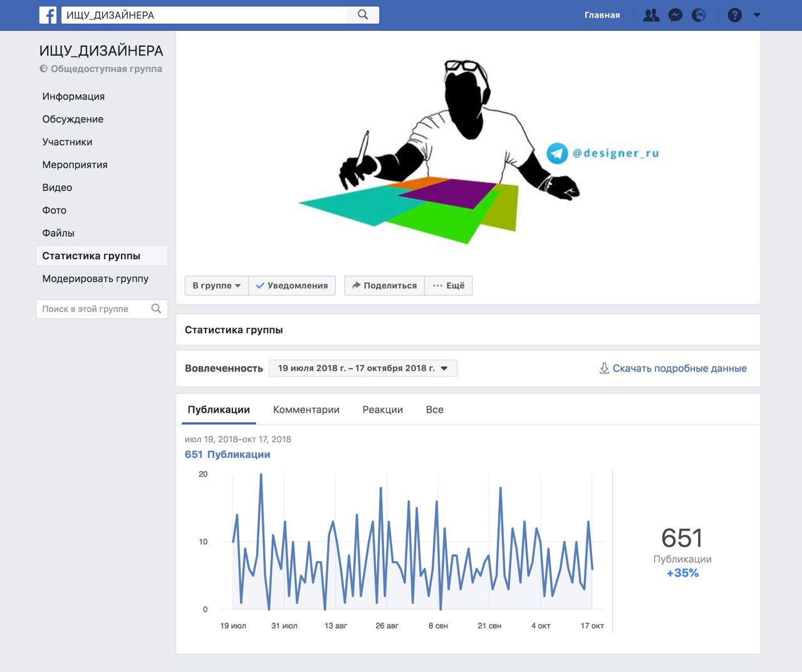Open the Ещё more options button

tap(449, 286)
